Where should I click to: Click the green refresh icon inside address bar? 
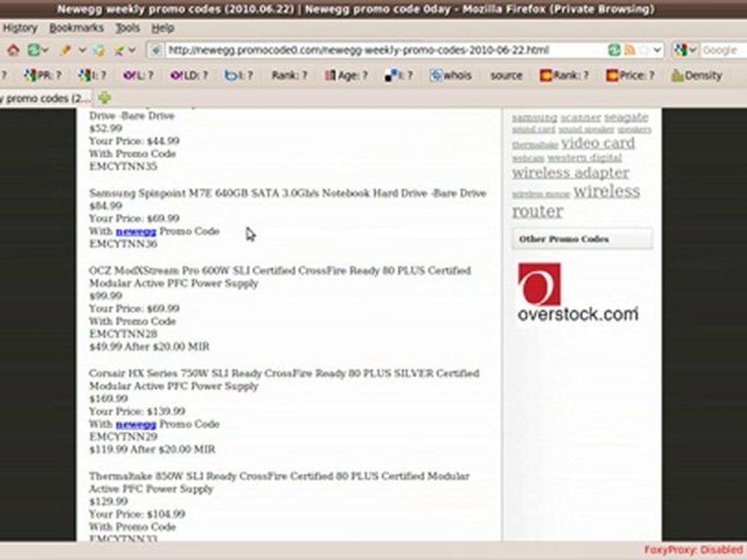[x=614, y=50]
